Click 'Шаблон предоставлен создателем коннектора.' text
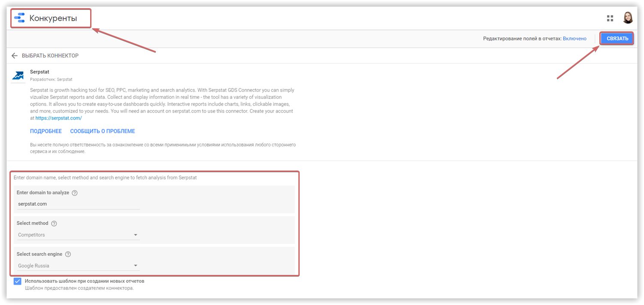This screenshot has width=644, height=305. tap(79, 288)
